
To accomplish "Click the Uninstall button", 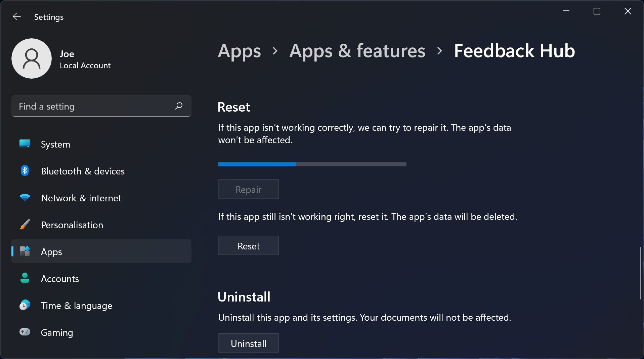I will pyautogui.click(x=249, y=343).
